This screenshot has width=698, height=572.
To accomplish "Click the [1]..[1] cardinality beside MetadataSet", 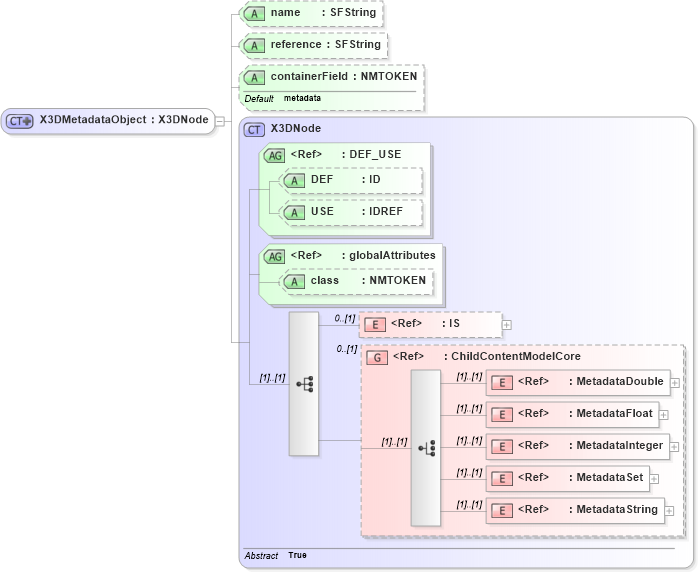I will (x=469, y=472).
